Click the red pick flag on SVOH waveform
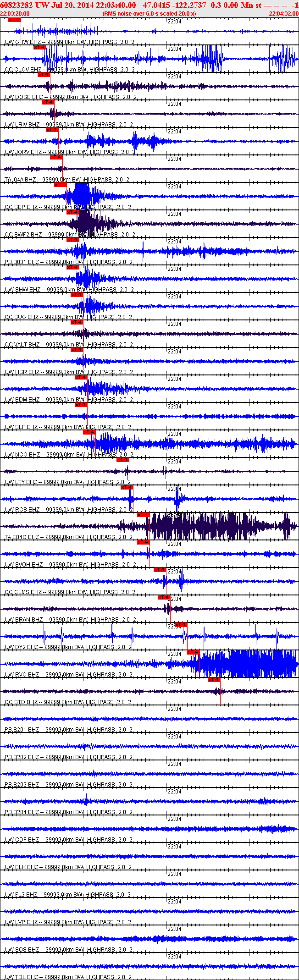Image resolution: width=299 pixels, height=980 pixels. [144, 542]
